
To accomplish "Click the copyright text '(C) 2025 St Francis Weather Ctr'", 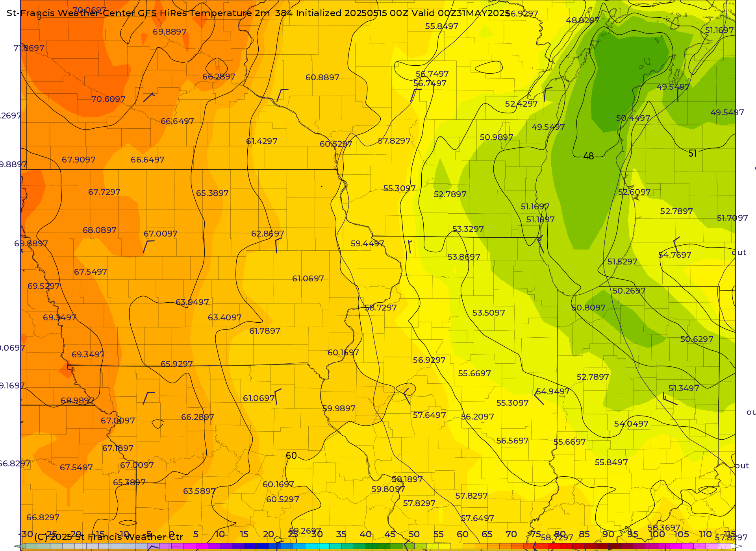I will click(109, 537).
